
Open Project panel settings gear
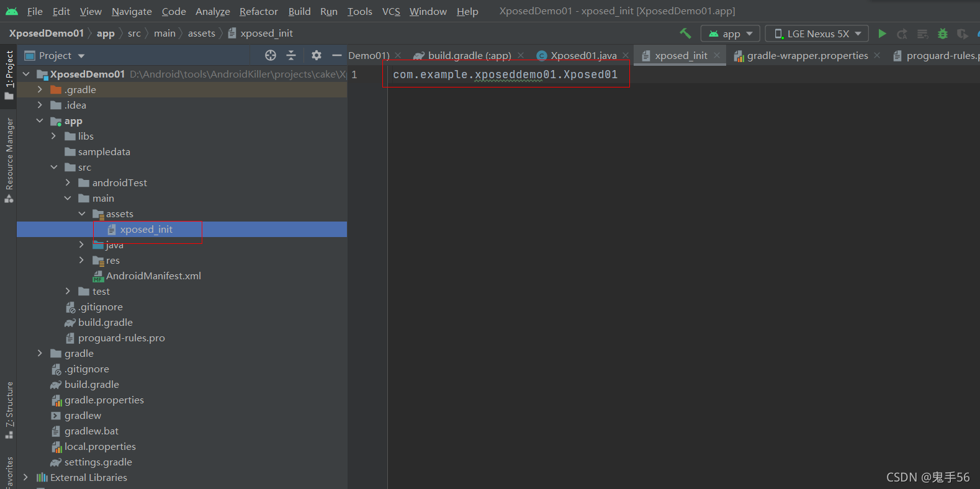coord(317,55)
